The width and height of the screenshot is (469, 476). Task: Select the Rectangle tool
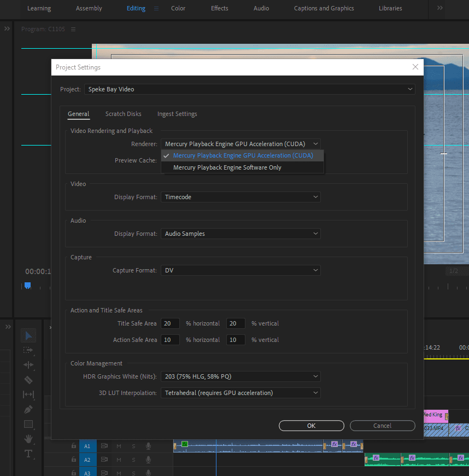[x=28, y=424]
